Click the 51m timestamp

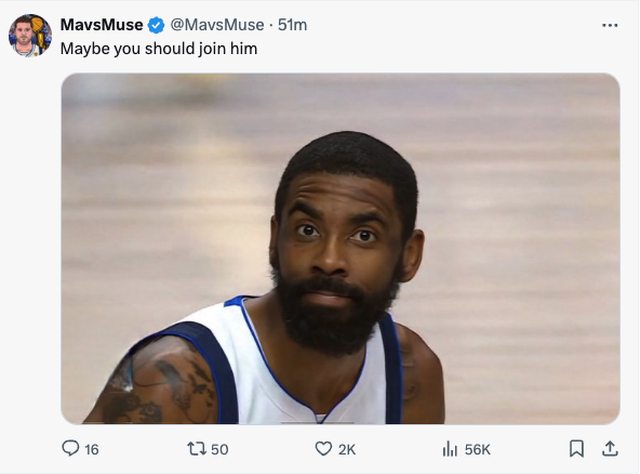pyautogui.click(x=293, y=25)
